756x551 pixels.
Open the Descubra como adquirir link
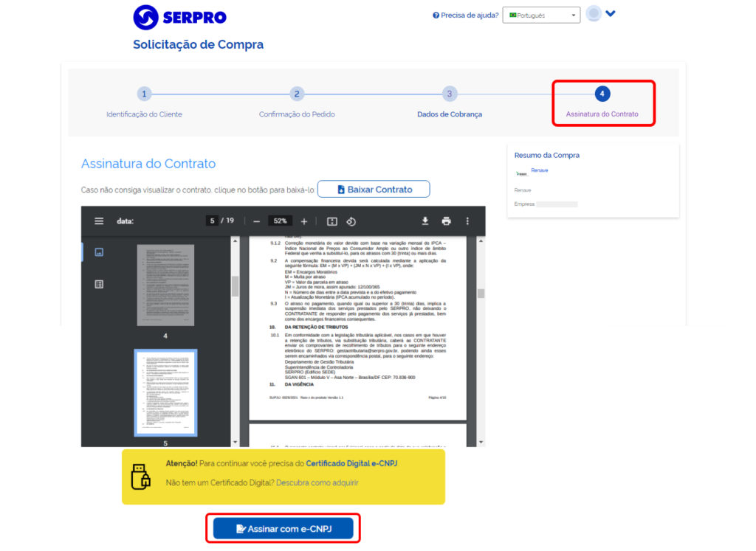[317, 482]
